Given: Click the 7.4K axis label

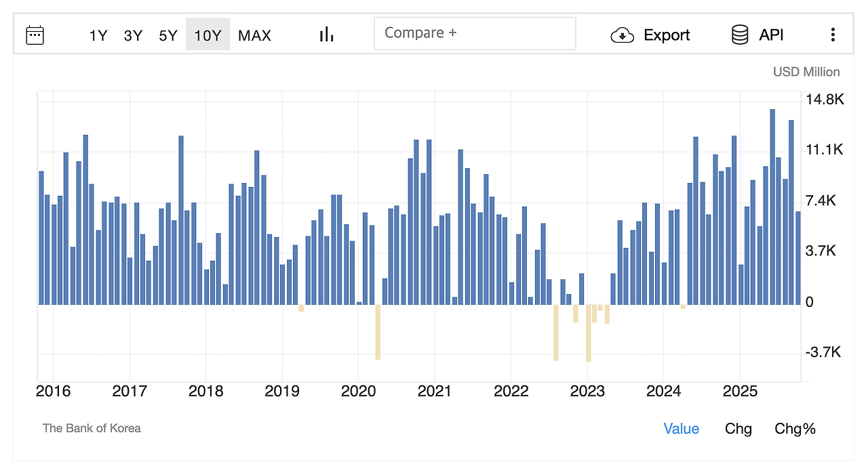Looking at the screenshot, I should [821, 201].
